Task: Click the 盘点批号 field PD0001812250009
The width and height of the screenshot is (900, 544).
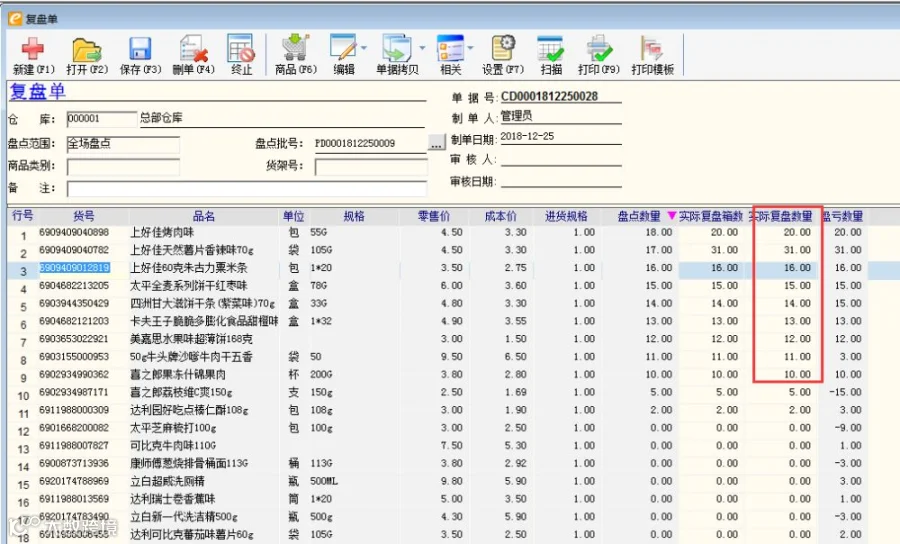Action: [x=370, y=143]
